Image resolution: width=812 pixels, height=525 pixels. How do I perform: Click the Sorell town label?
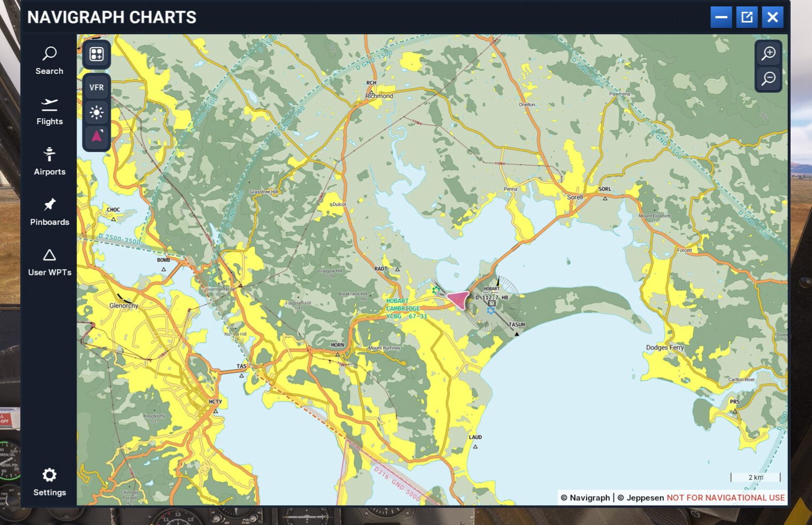575,197
